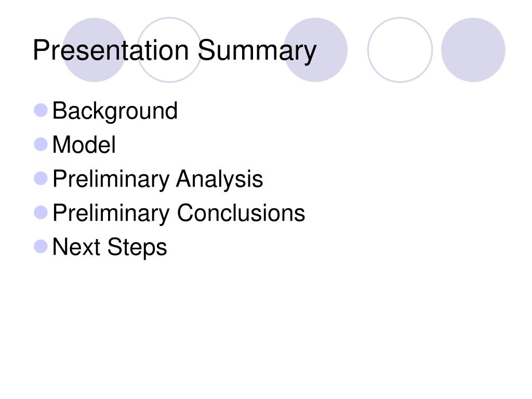Click the rightmost filled lavender circle
The width and height of the screenshot is (532, 399).
coord(473,50)
